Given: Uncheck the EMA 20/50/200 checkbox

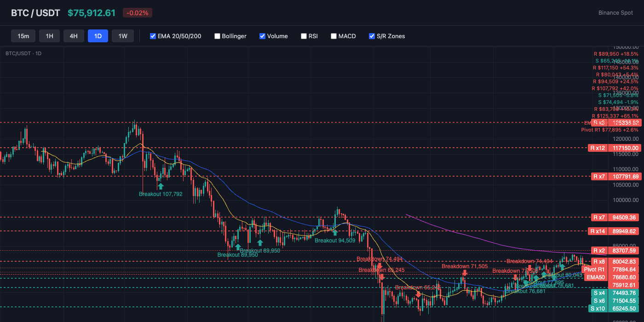Looking at the screenshot, I should pyautogui.click(x=153, y=36).
